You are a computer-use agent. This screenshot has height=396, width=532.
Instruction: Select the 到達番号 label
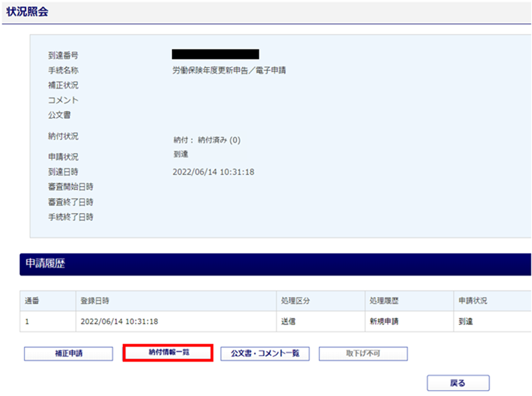pos(63,55)
